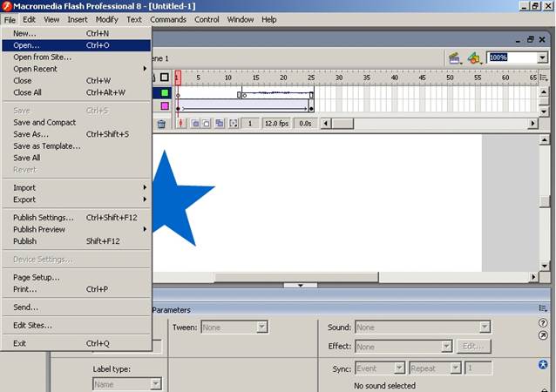Open the timeline panel options menu icon
This screenshot has width=556, height=392.
tap(543, 77)
